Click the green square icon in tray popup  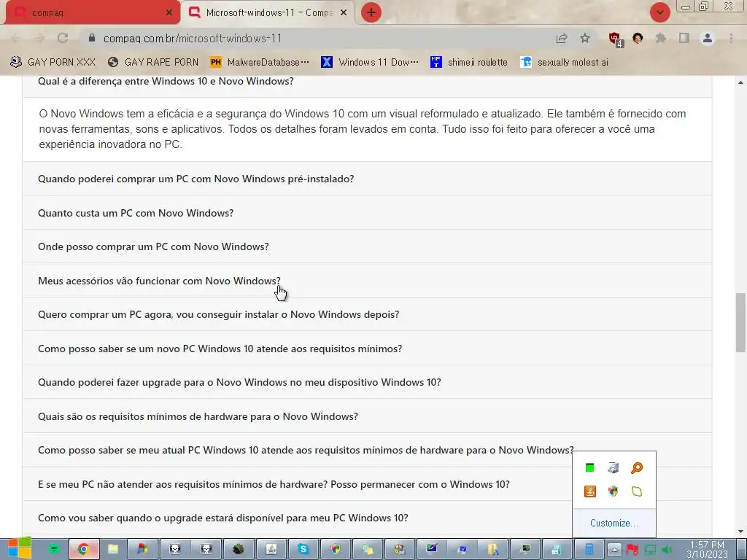pyautogui.click(x=589, y=468)
